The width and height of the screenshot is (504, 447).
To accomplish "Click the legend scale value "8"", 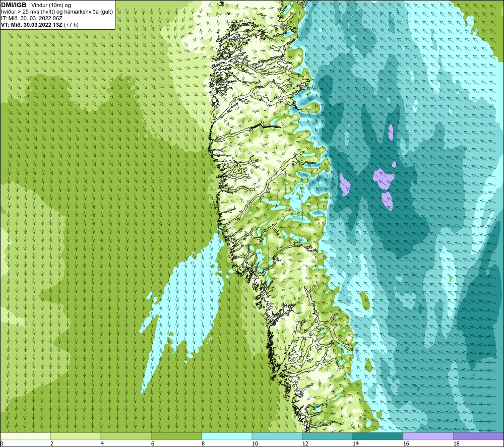I will click(x=203, y=444).
